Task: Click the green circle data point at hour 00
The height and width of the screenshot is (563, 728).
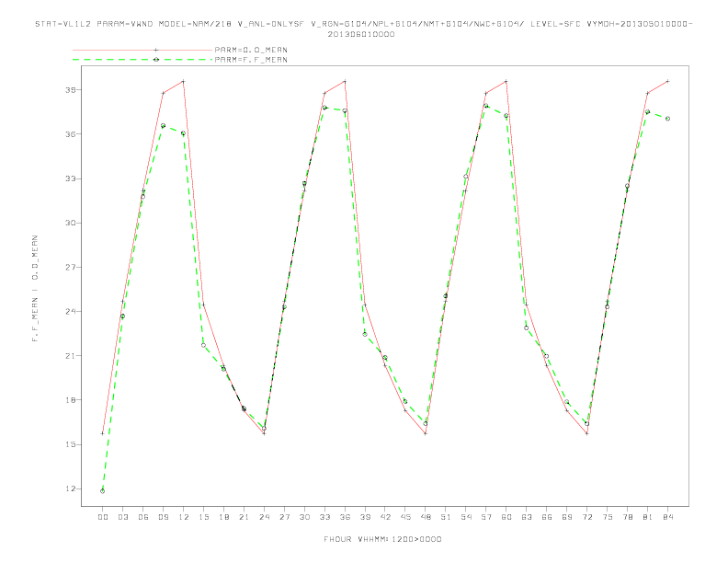Action: coord(103,491)
